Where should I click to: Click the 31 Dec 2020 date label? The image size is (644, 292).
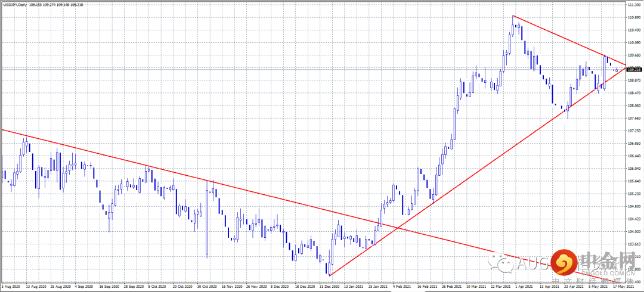pos(330,285)
